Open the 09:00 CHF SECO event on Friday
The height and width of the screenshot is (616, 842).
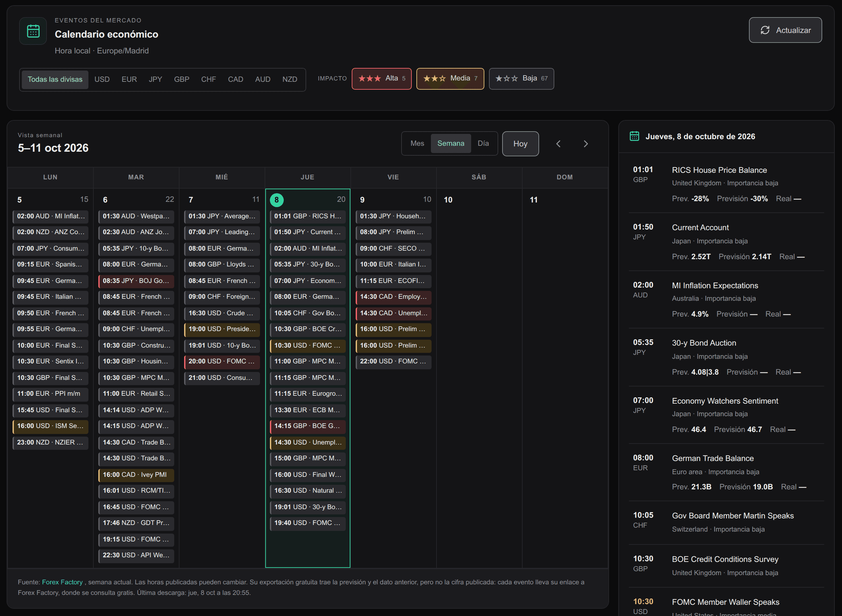tap(394, 249)
